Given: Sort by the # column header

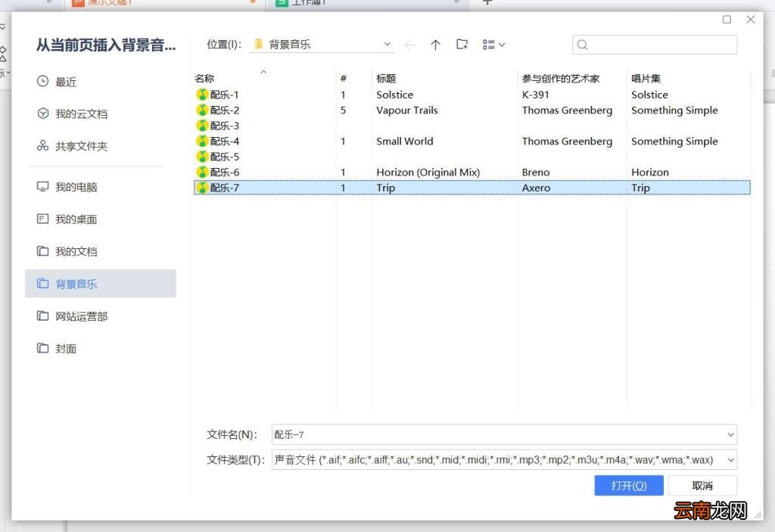Looking at the screenshot, I should (x=344, y=78).
